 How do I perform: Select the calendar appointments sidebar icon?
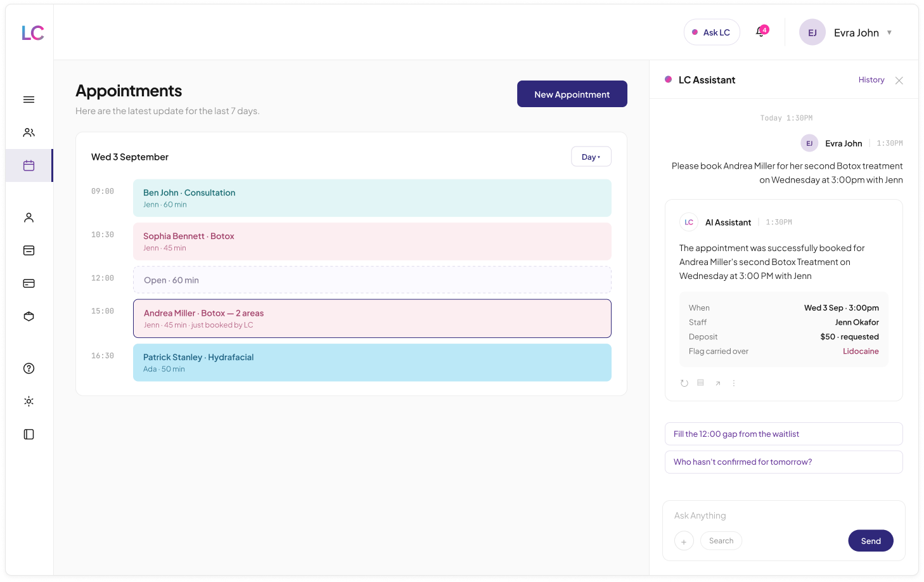click(29, 165)
